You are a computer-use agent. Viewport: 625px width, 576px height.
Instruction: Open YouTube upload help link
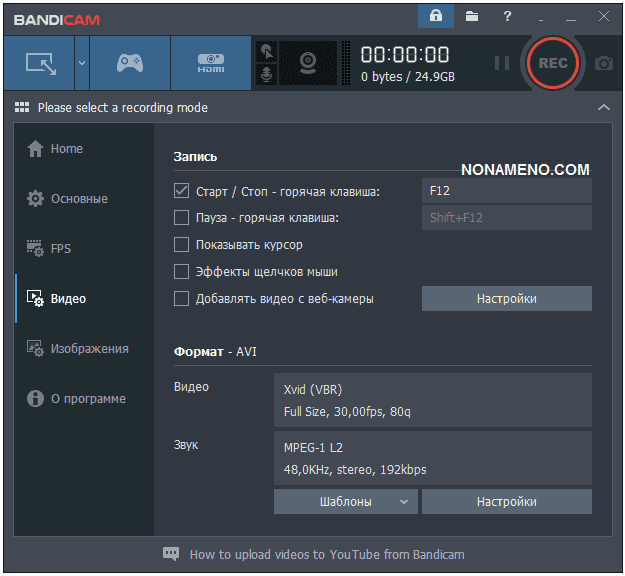point(326,554)
